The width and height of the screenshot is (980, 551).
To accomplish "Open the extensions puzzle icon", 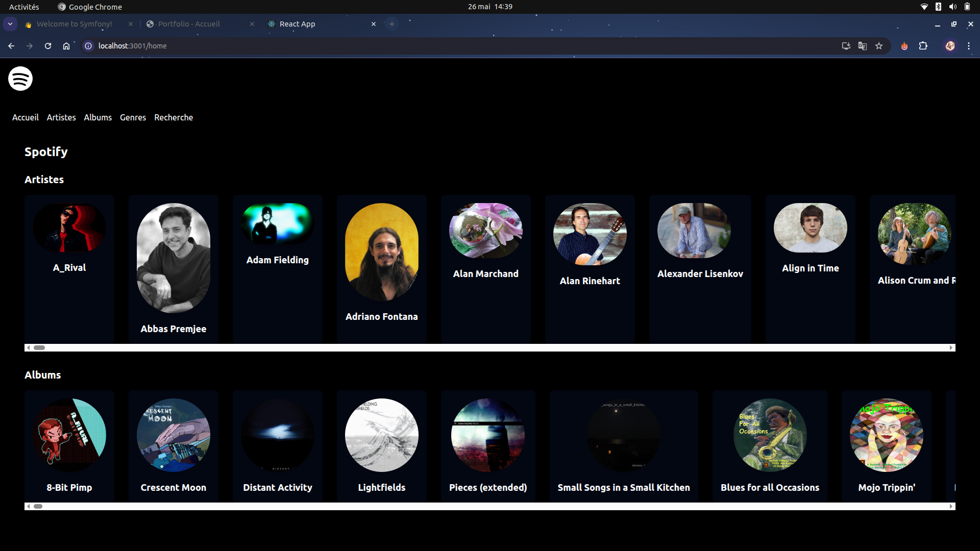I will point(923,46).
